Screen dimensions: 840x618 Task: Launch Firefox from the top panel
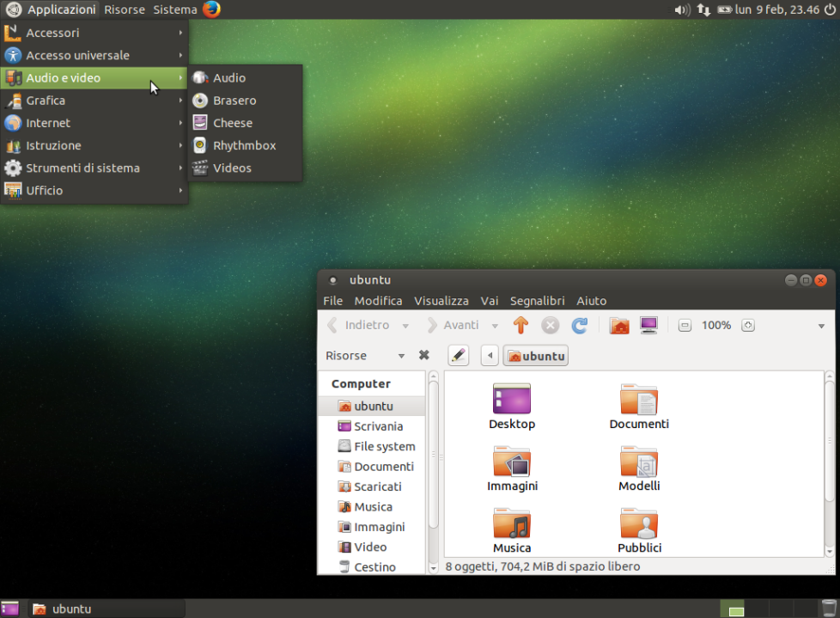[x=212, y=9]
